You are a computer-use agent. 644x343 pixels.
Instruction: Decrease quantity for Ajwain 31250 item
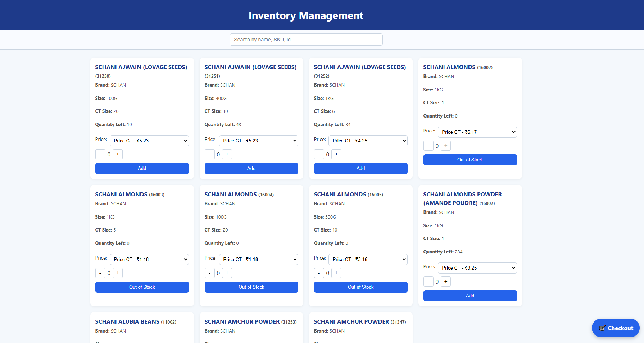pyautogui.click(x=100, y=154)
